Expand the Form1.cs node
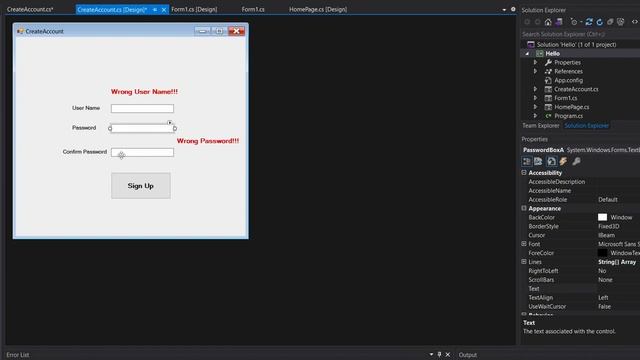 pyautogui.click(x=536, y=98)
